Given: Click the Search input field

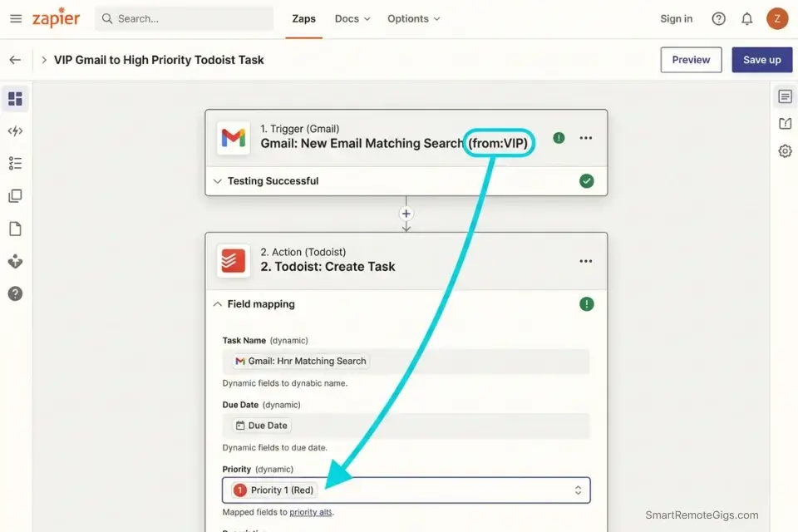Looking at the screenshot, I should coord(185,19).
